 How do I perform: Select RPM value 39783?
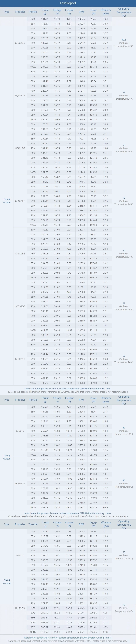point(81,383)
